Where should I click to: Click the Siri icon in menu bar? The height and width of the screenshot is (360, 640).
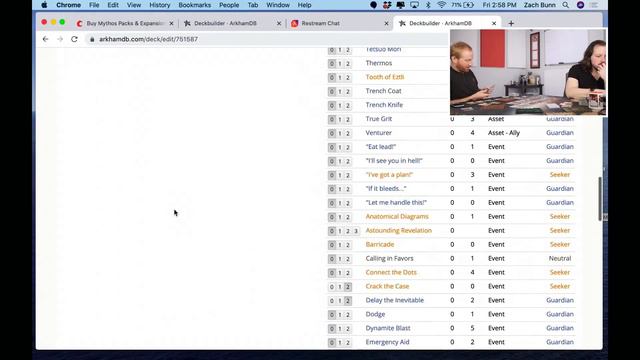point(580,5)
